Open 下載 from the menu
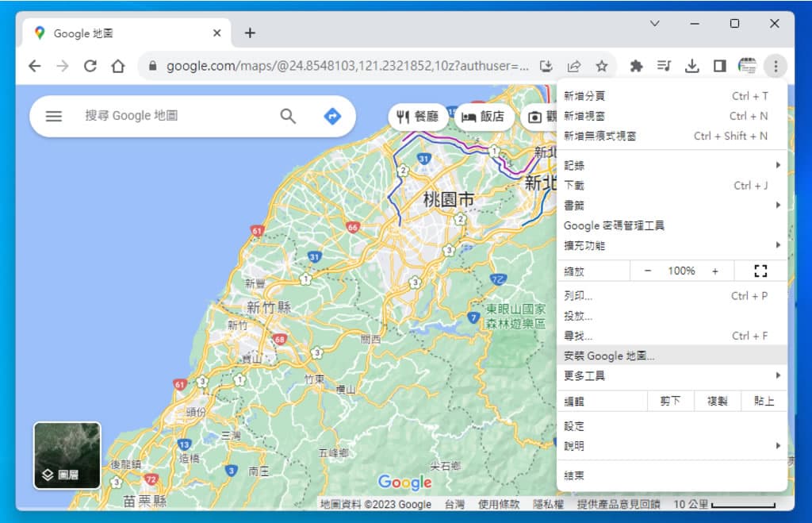 pos(672,186)
